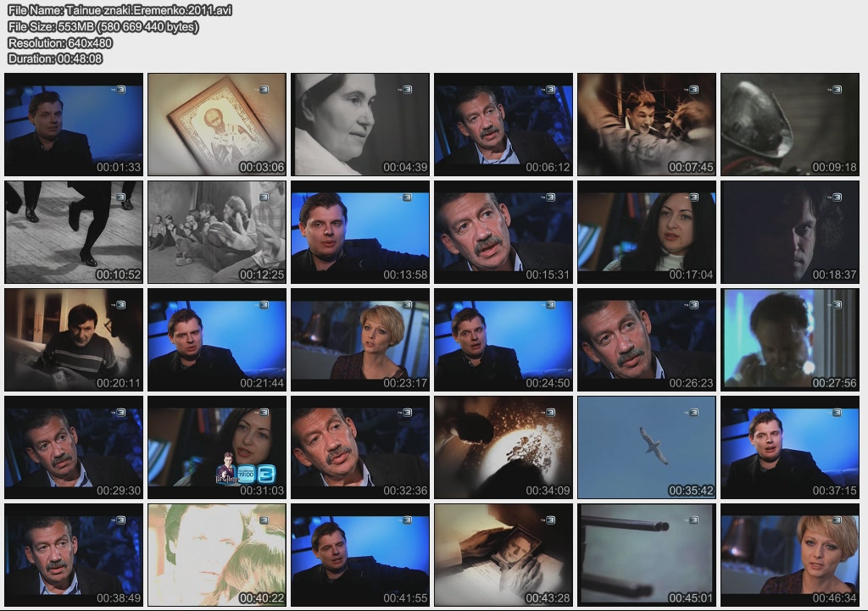Click the Duration 00:48:08 text
868x611 pixels.
pyautogui.click(x=55, y=58)
